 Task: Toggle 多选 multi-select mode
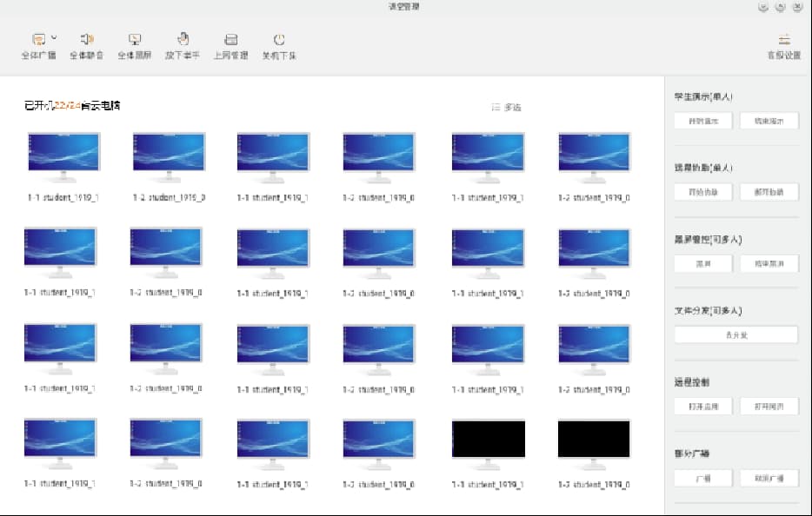pyautogui.click(x=506, y=108)
